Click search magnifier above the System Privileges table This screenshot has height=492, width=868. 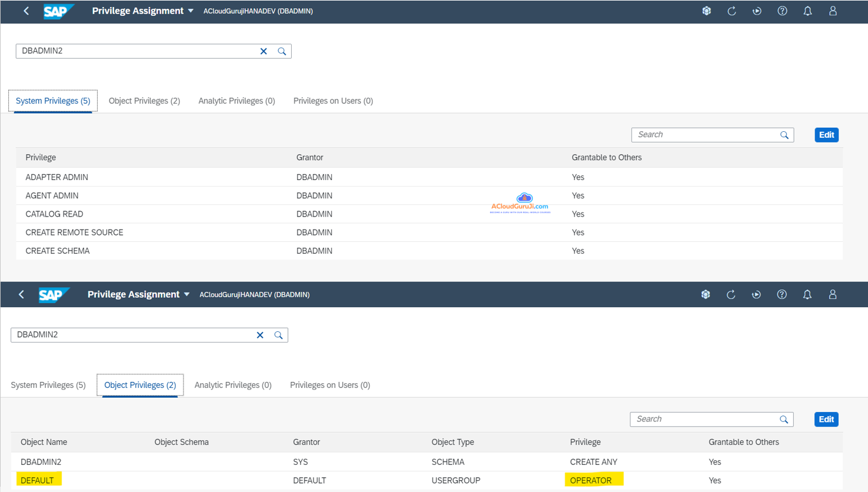[784, 135]
